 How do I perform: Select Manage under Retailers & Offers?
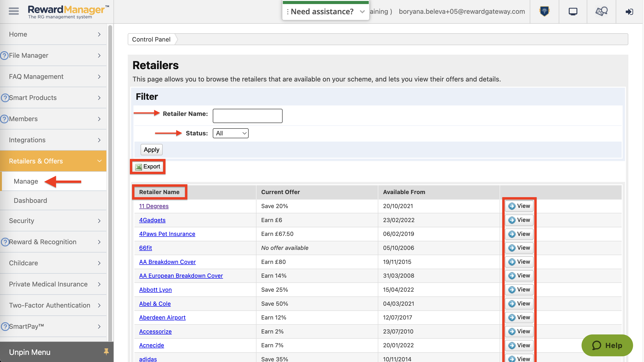click(26, 181)
